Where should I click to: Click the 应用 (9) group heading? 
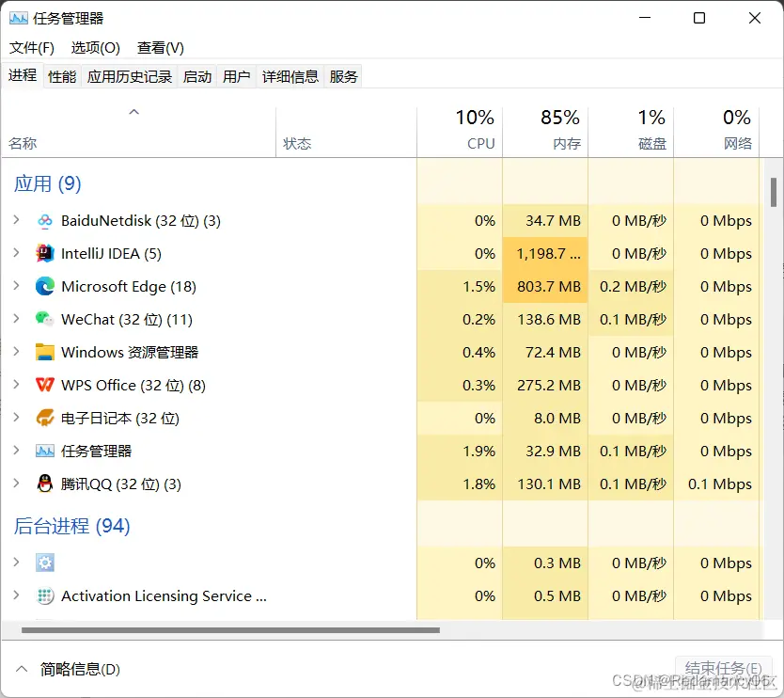[x=48, y=183]
